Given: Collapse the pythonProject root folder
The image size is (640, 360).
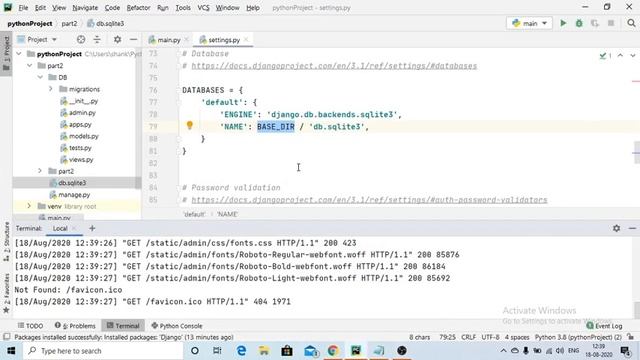Looking at the screenshot, I should [19, 54].
